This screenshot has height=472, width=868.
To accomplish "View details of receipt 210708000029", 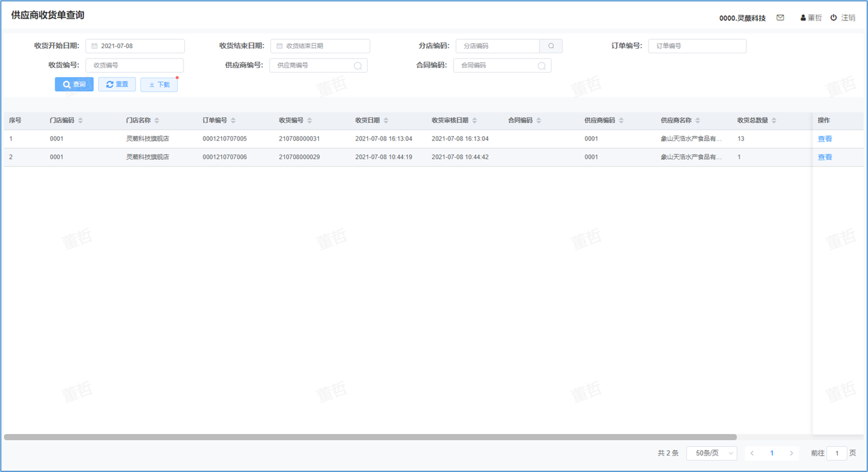I will tap(825, 157).
